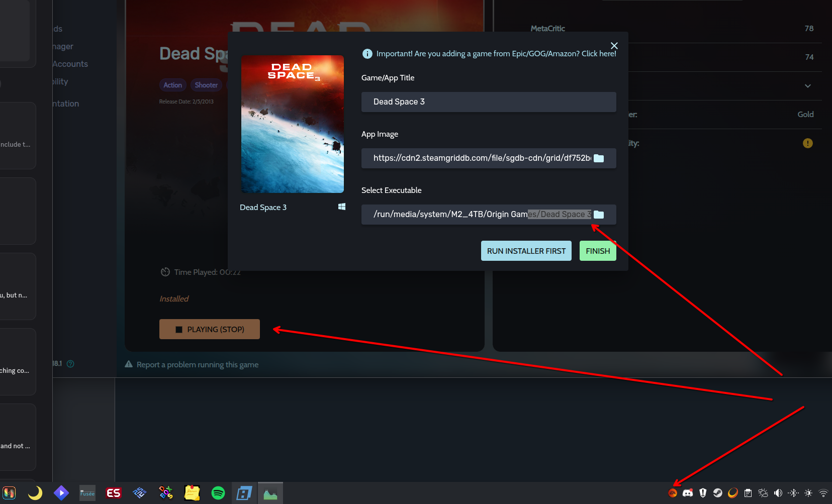This screenshot has width=832, height=504.
Task: Click RUN INSTALLER FIRST
Action: click(526, 251)
